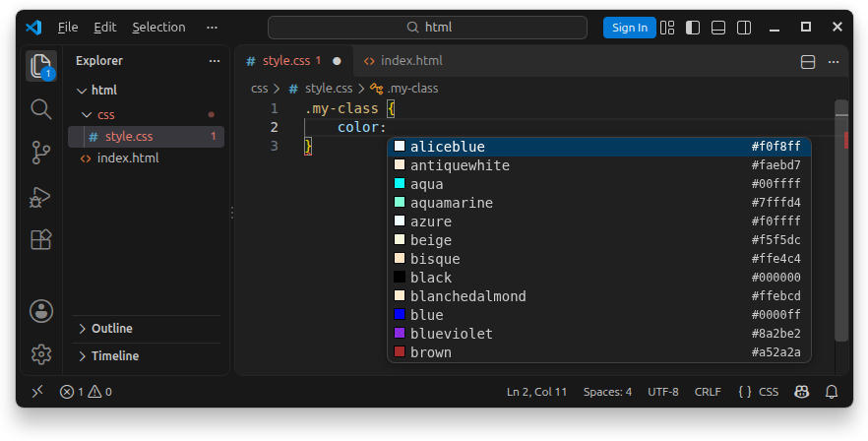The height and width of the screenshot is (441, 868).
Task: Click the closing brace on line 3
Action: tap(308, 146)
